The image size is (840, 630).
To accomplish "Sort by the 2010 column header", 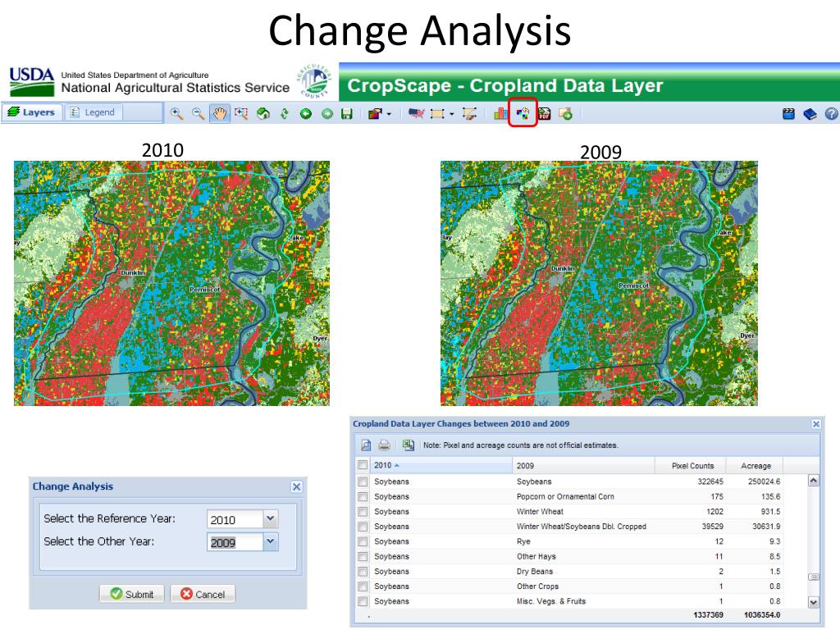I will (x=441, y=466).
